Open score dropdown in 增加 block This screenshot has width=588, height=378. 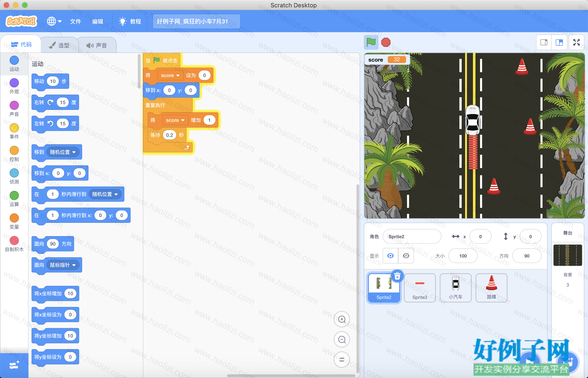pyautogui.click(x=175, y=120)
